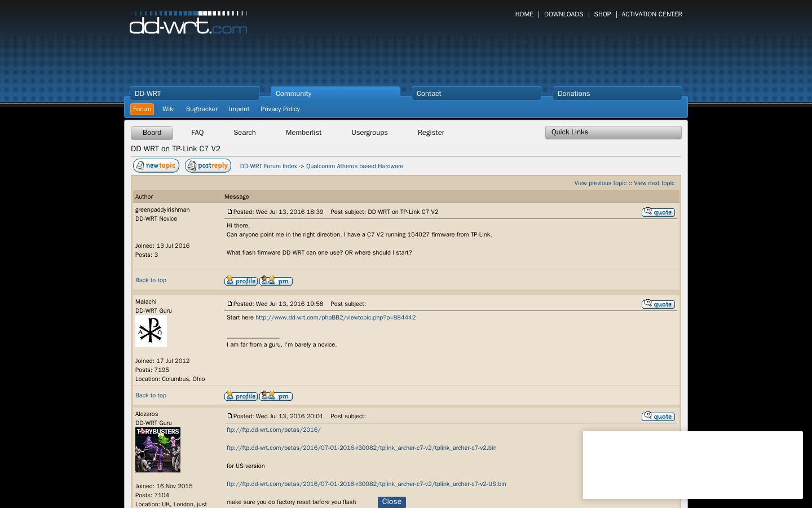Click topic title DD WRT on TP-Link C7 V2
The image size is (812, 508).
(175, 148)
